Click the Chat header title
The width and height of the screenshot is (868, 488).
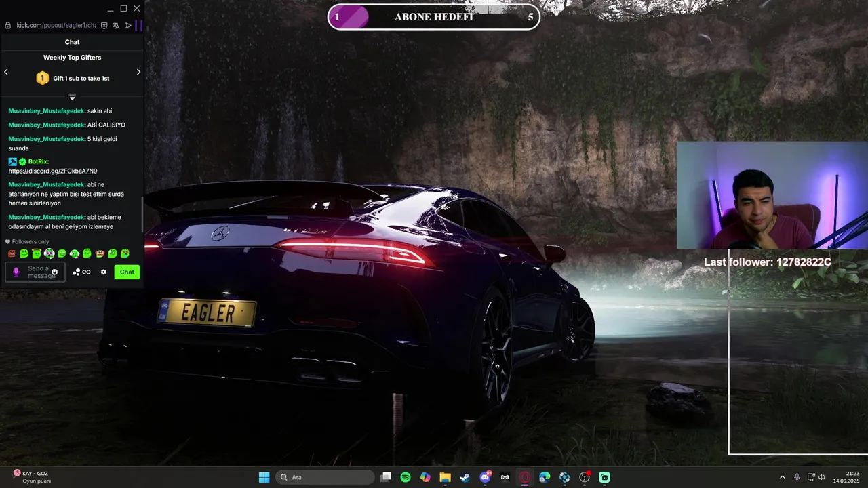[72, 42]
